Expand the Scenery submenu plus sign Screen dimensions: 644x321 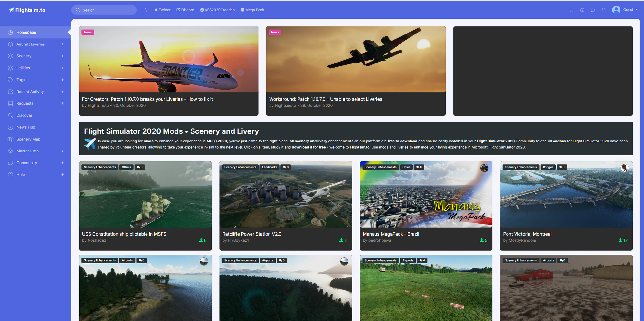click(62, 56)
